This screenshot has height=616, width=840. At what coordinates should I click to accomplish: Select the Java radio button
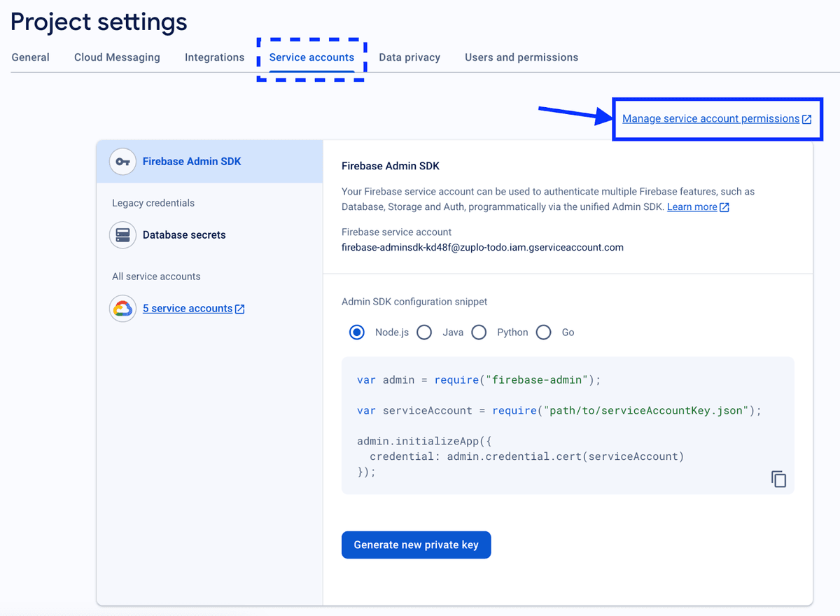pos(423,332)
